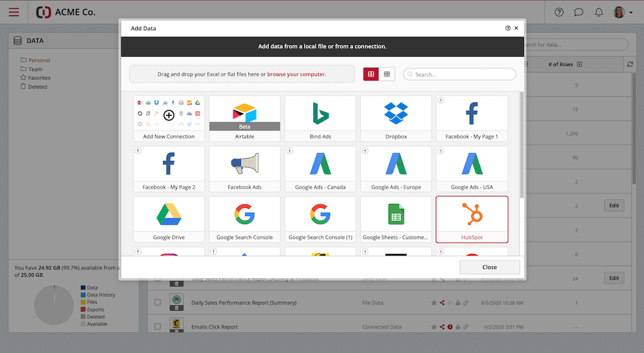Click the Edit button beside the 2-rows entry
Screen dimensions: 644x353
coord(614,206)
